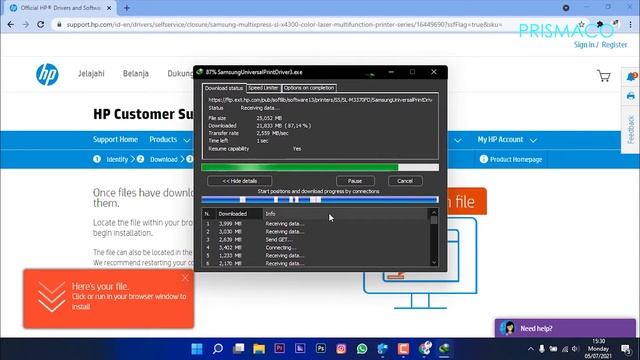This screenshot has width=640, height=360.
Task: Close the Here's your file popup
Action: coord(185,278)
